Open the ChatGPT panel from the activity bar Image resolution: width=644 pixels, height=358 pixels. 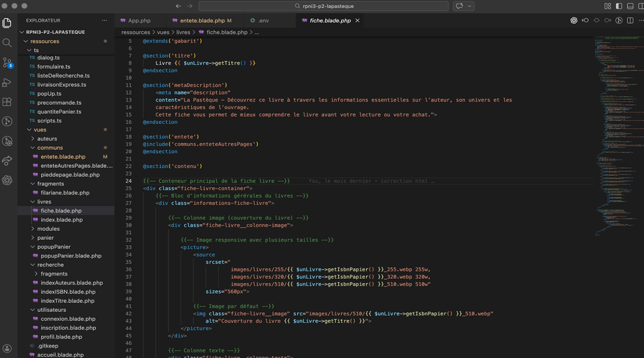[7, 181]
